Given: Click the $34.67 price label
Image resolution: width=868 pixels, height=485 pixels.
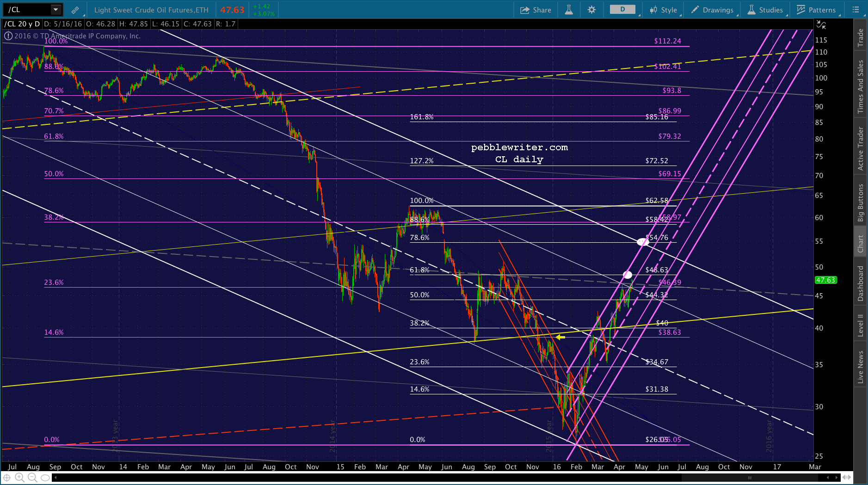Looking at the screenshot, I should (657, 362).
